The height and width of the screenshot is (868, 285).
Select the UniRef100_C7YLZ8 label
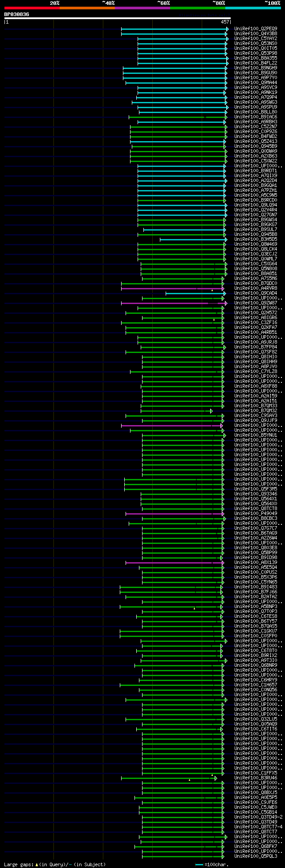pos(256,371)
